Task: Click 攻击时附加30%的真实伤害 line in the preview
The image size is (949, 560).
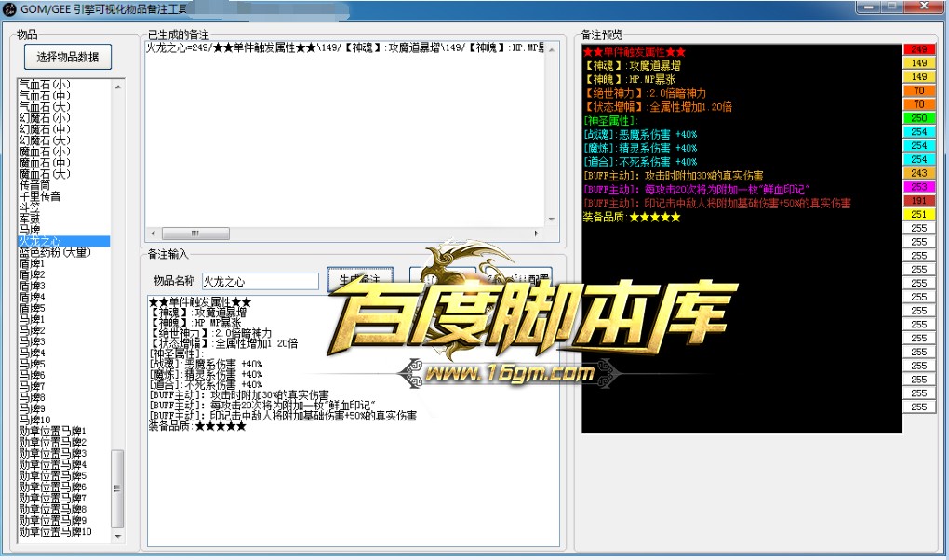Action: (x=673, y=176)
